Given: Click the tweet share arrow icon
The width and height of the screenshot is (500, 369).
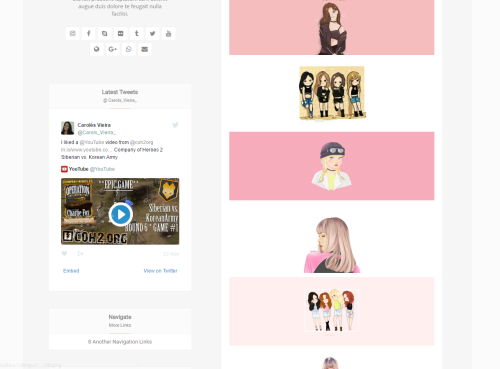Looking at the screenshot, I should pyautogui.click(x=80, y=254).
